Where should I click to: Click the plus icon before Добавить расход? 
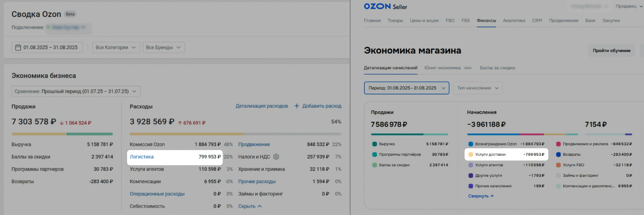pos(297,106)
